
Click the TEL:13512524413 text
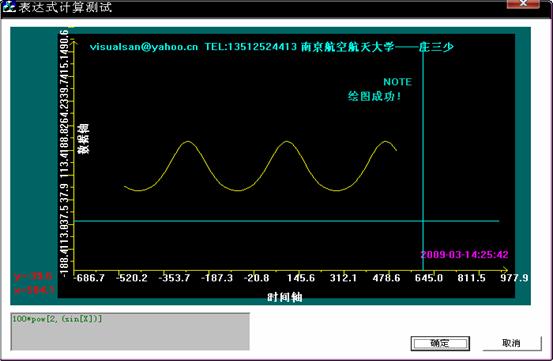(x=251, y=47)
